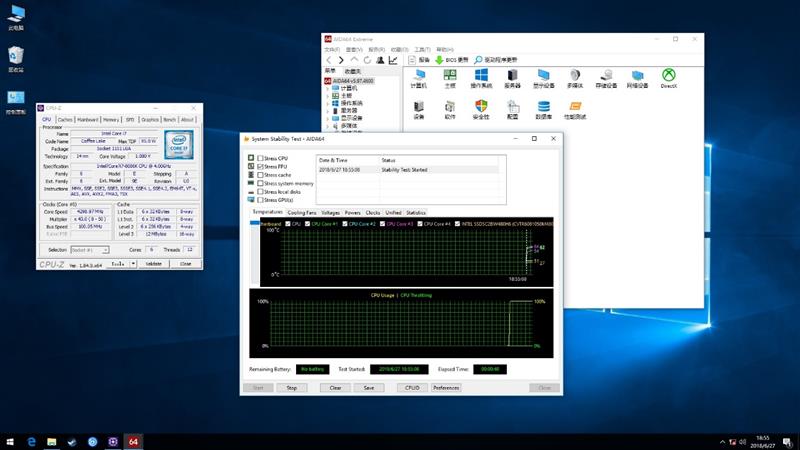Expand the server node in AIDA64 tree
Screen dimensions: 800x450
(x=328, y=111)
